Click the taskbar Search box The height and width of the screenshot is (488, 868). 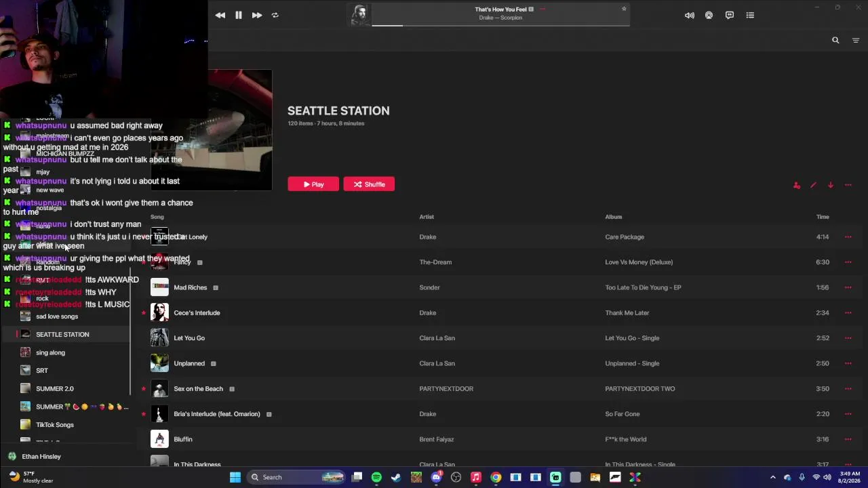[x=296, y=477]
